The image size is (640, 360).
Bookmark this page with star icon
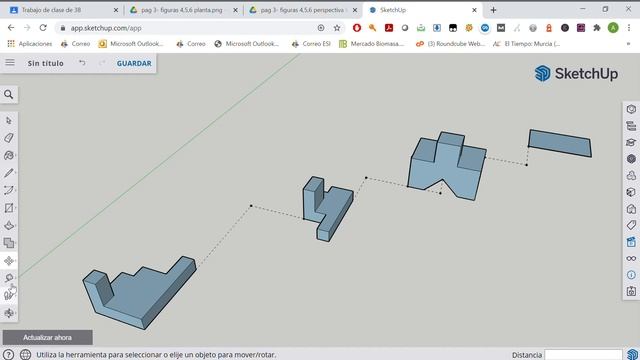click(x=337, y=28)
